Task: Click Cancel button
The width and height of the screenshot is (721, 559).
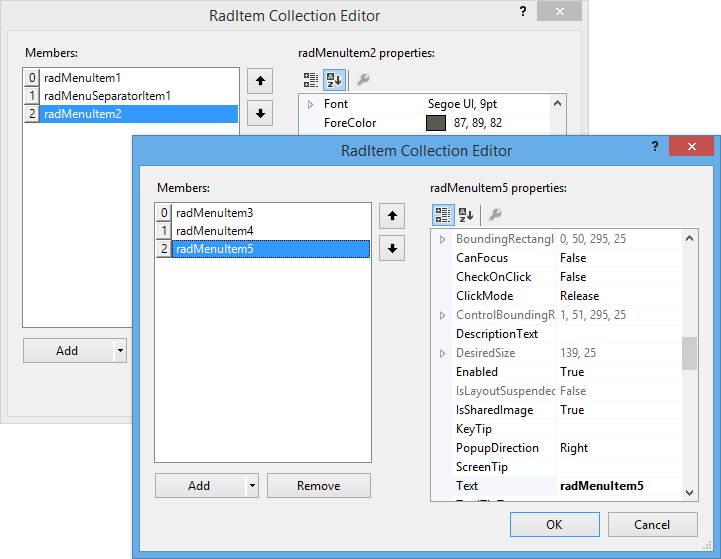Action: [652, 525]
